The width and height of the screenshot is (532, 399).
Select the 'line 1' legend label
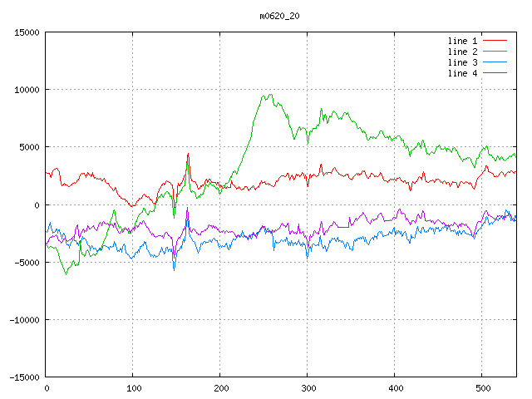[x=462, y=41]
